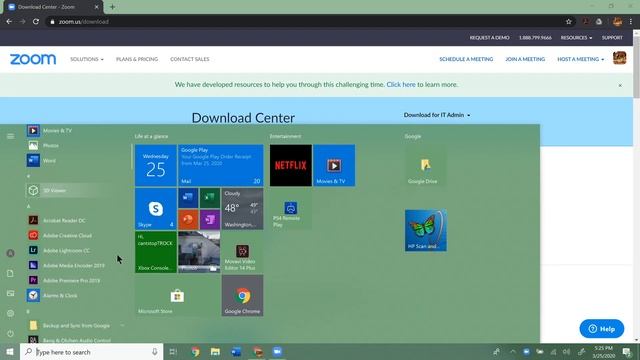Click Schedule a Meeting link
This screenshot has height=360, width=640.
click(x=466, y=59)
